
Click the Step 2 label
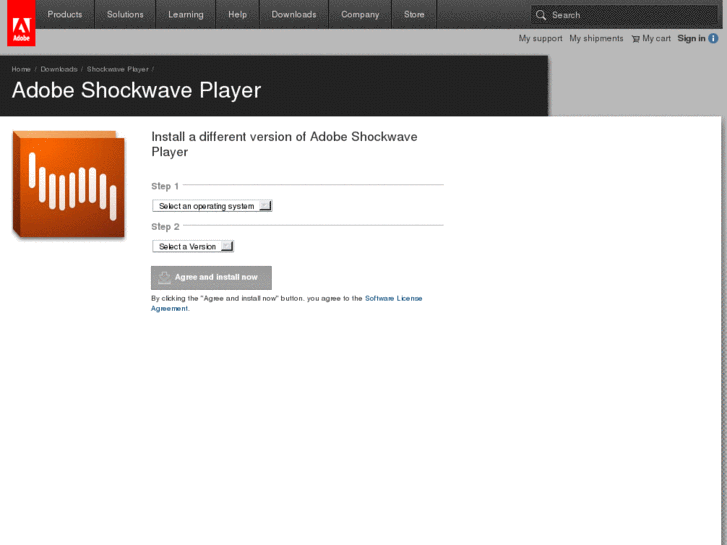click(x=165, y=227)
